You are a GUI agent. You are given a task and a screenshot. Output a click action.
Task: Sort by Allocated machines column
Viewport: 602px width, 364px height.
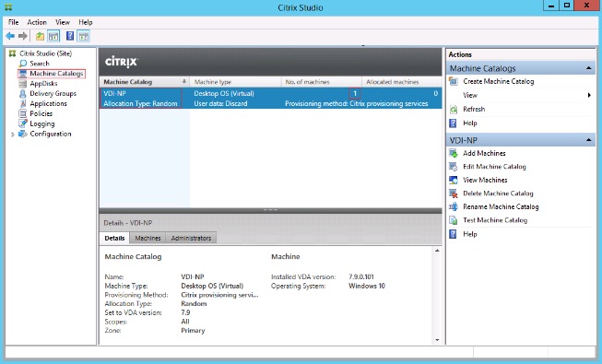pos(402,82)
